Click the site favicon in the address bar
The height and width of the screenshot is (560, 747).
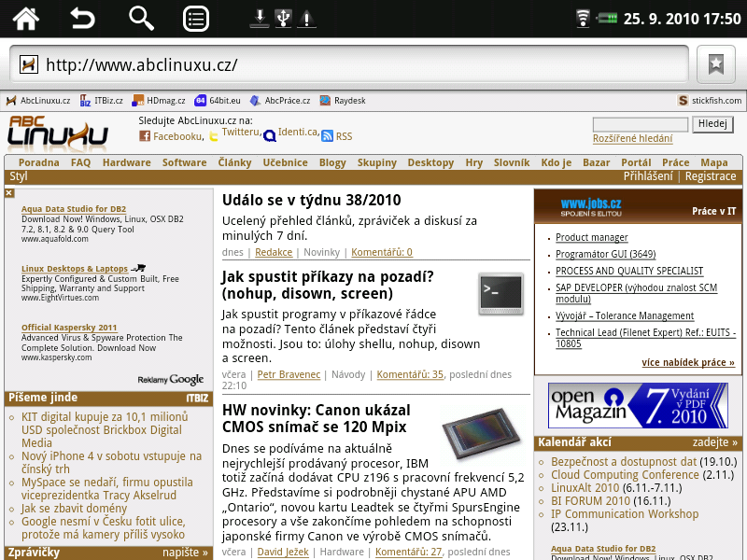click(29, 64)
